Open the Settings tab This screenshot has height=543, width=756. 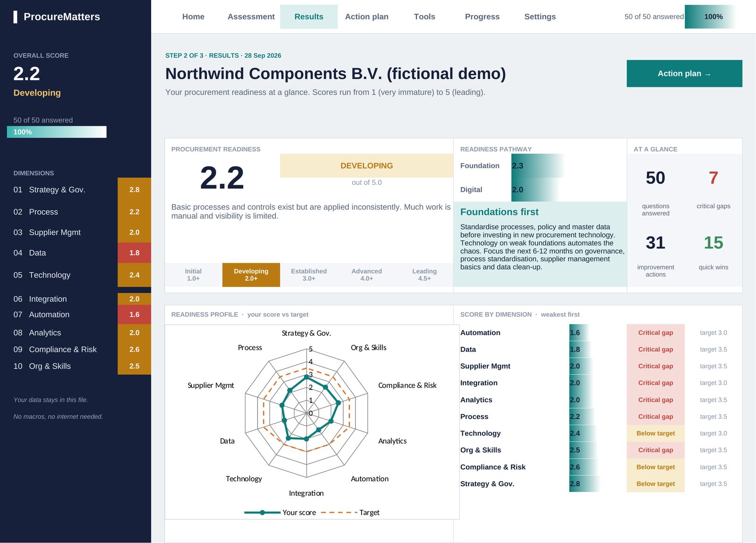[540, 17]
